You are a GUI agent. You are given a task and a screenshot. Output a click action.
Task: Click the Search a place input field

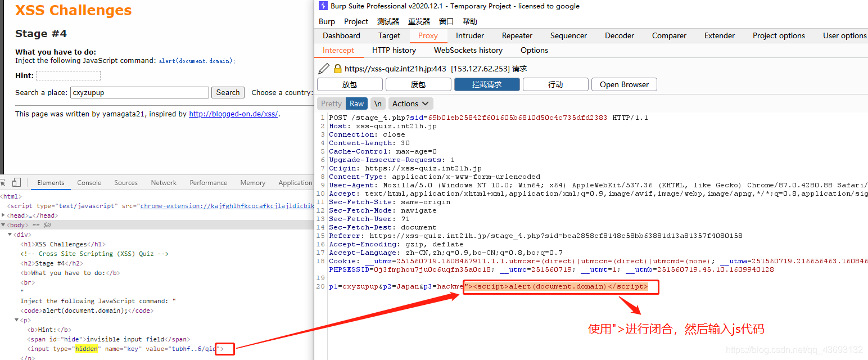pyautogui.click(x=139, y=93)
